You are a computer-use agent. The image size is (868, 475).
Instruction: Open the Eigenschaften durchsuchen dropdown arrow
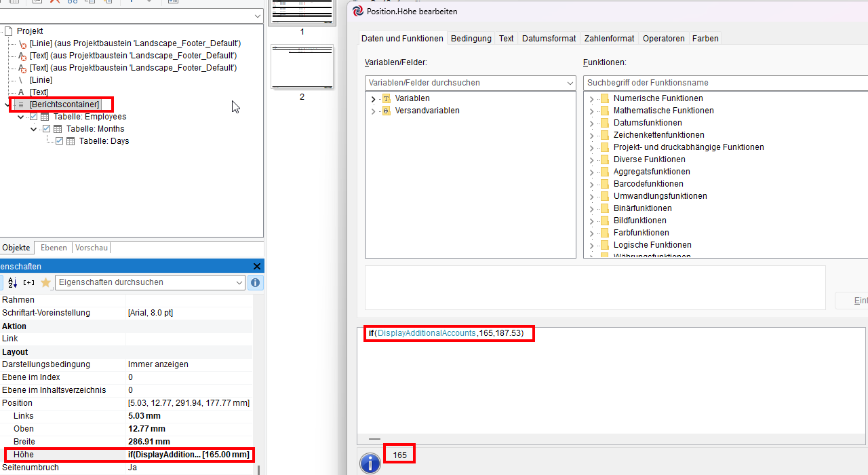[x=239, y=282]
